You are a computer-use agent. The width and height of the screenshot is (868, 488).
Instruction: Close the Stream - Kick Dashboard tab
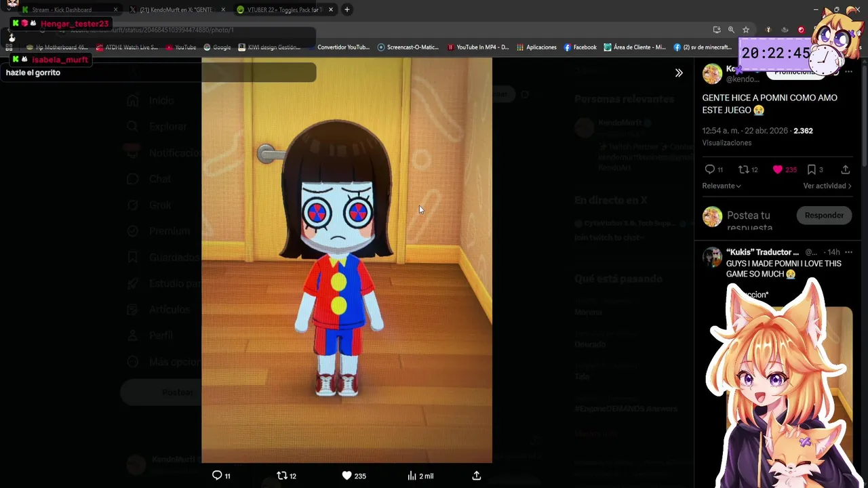(115, 9)
